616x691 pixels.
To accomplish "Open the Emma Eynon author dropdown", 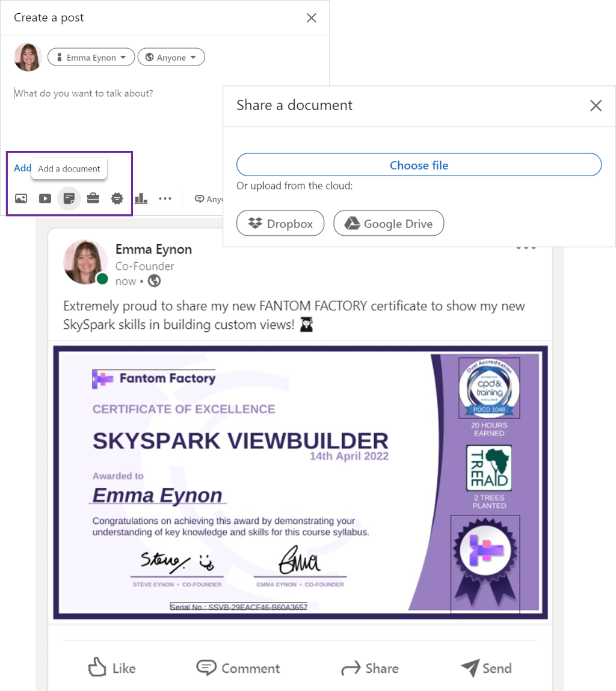I will [91, 57].
